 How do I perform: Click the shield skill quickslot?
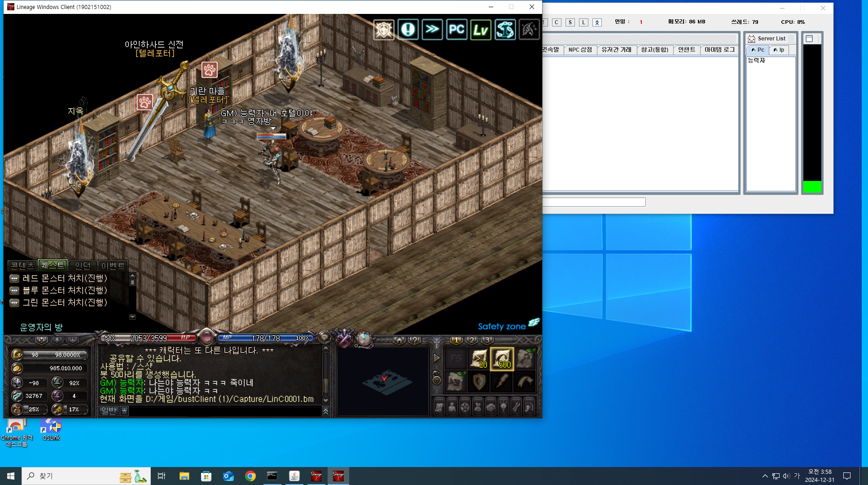point(478,382)
